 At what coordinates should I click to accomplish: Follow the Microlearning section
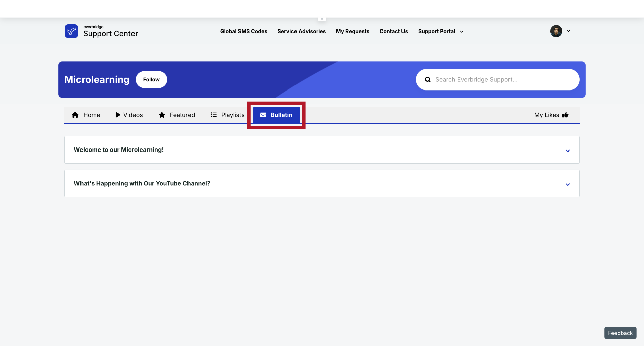click(151, 79)
